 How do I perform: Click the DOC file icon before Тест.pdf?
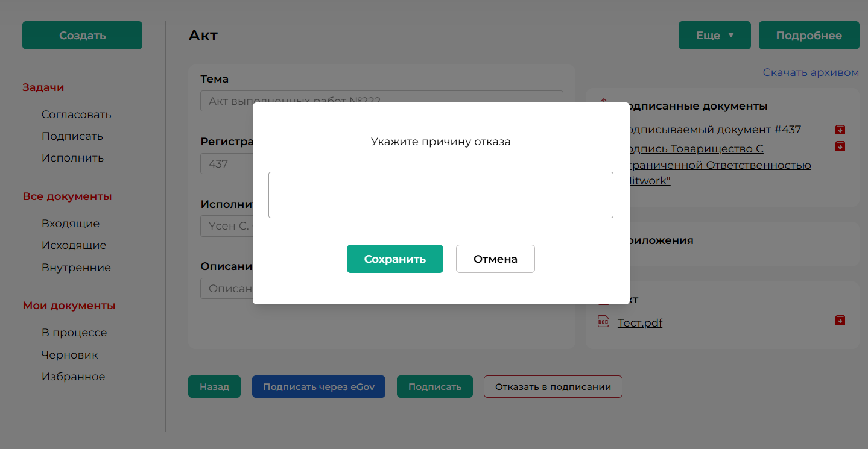coord(603,322)
